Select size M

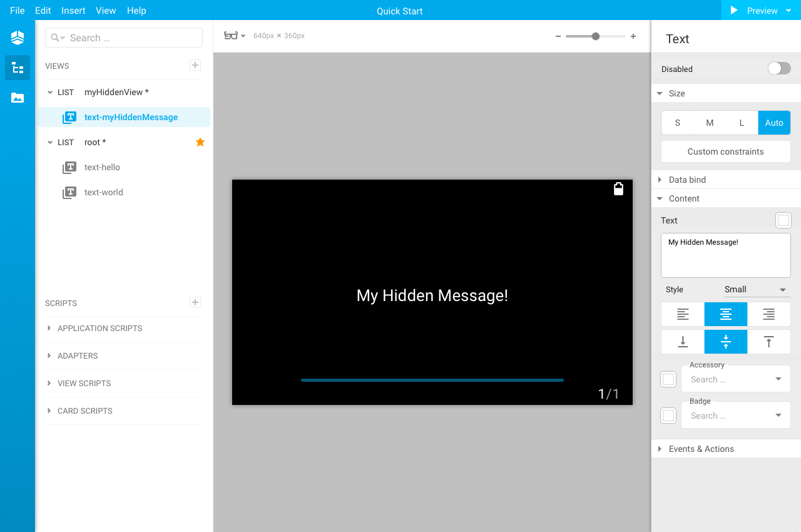[710, 123]
